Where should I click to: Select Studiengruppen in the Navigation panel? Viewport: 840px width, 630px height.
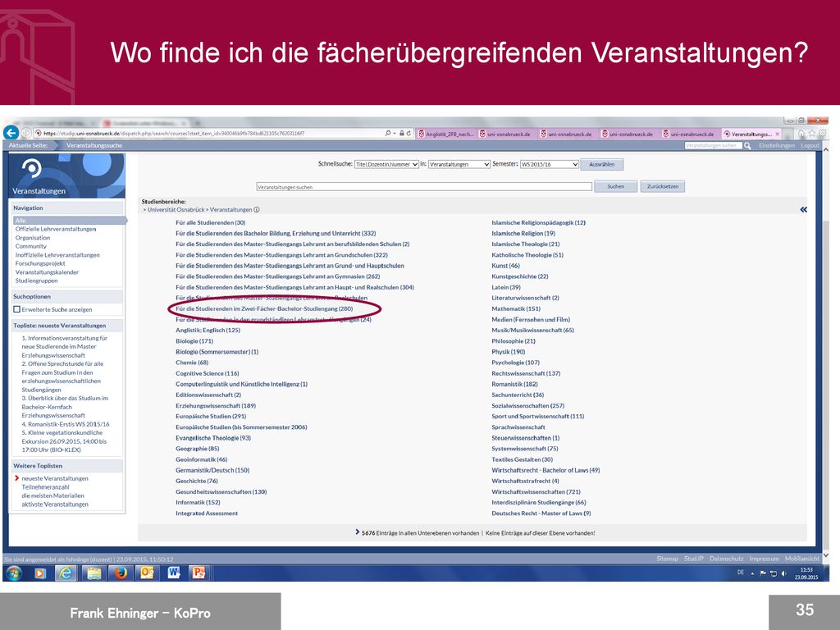tap(36, 281)
